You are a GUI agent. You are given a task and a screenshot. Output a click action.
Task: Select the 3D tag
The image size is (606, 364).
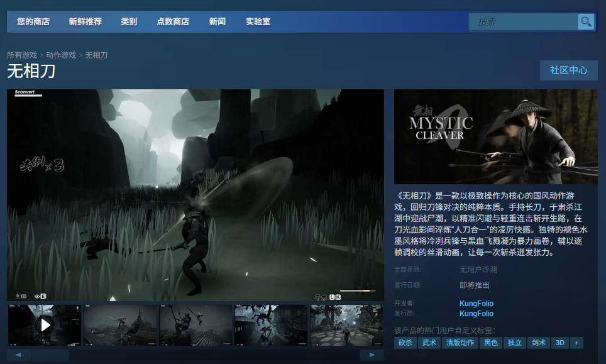(x=559, y=343)
